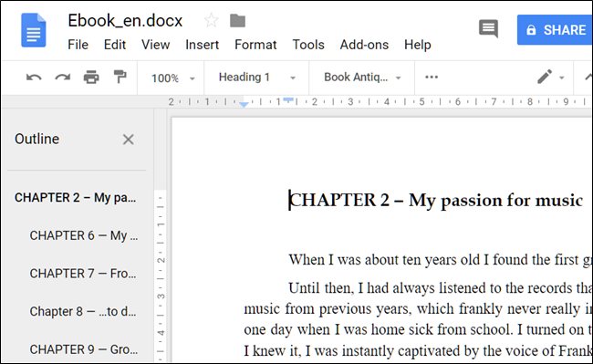Click the Outline panel title
The height and width of the screenshot is (364, 593).
(37, 139)
